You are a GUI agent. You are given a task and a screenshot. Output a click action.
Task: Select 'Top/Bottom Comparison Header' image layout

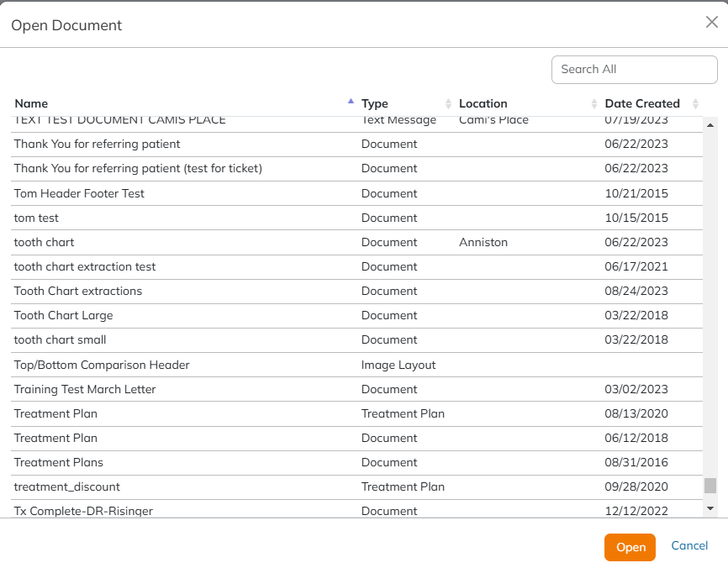[356, 365]
